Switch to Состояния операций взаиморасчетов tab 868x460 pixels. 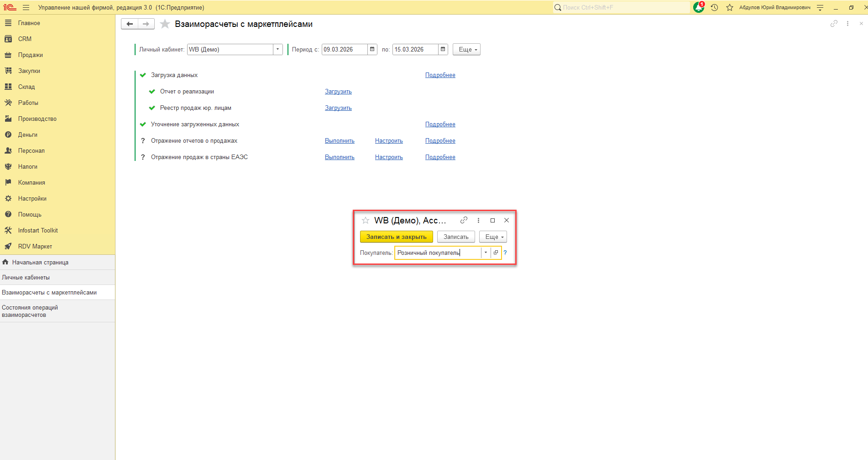click(58, 311)
